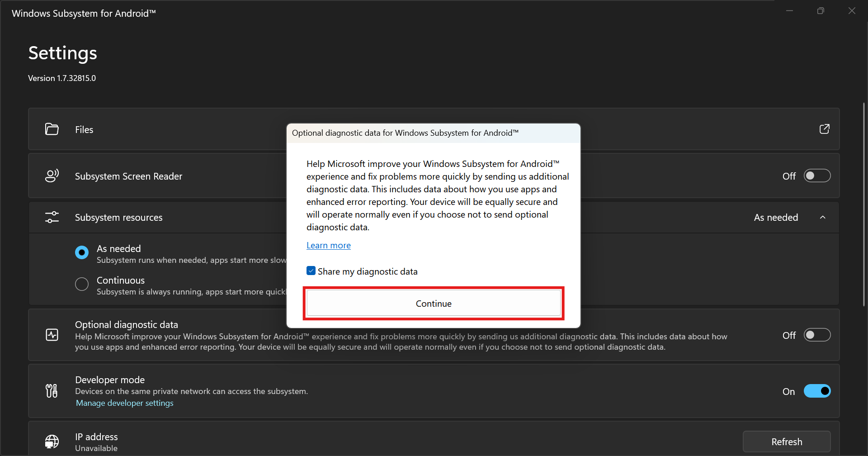Image resolution: width=868 pixels, height=456 pixels.
Task: Click the dialog title bar text
Action: 405,133
